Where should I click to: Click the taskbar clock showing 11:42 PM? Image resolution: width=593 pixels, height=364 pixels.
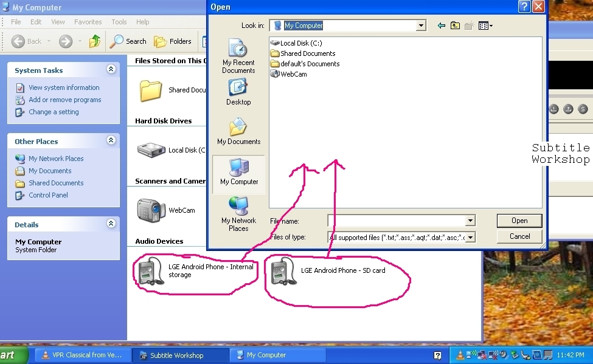(x=570, y=355)
